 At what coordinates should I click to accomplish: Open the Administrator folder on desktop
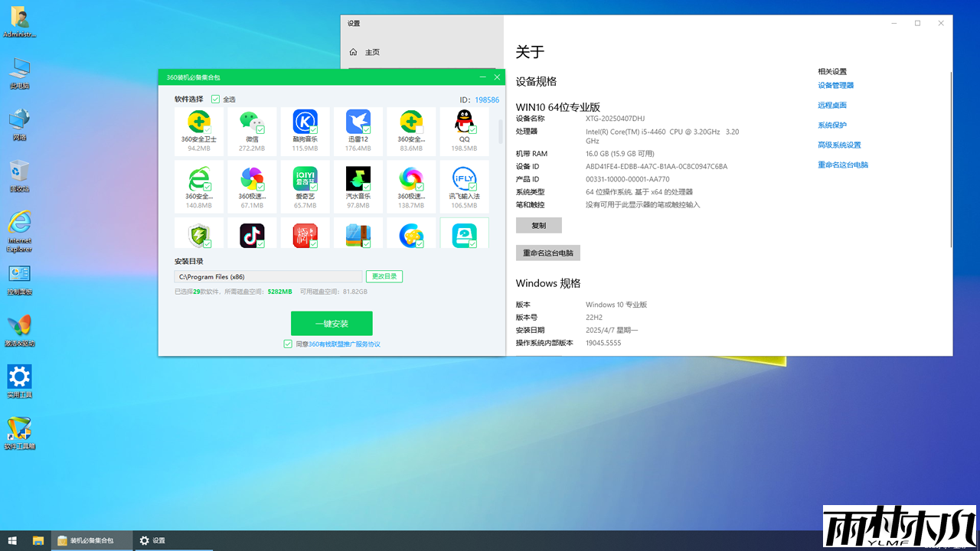(x=19, y=21)
